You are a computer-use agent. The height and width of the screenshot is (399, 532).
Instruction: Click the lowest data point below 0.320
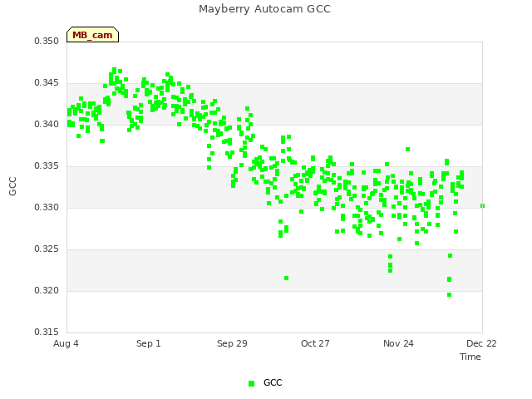pos(449,294)
